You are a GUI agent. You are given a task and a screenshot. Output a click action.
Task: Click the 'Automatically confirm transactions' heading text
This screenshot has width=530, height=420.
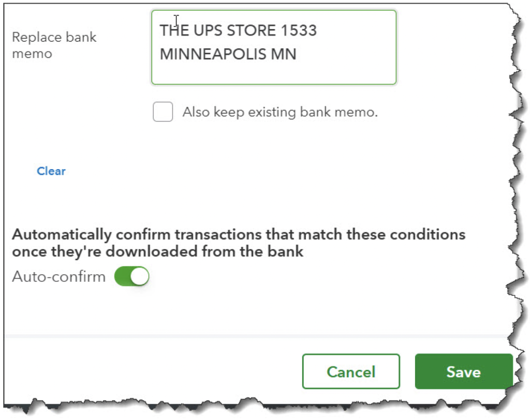239,234
